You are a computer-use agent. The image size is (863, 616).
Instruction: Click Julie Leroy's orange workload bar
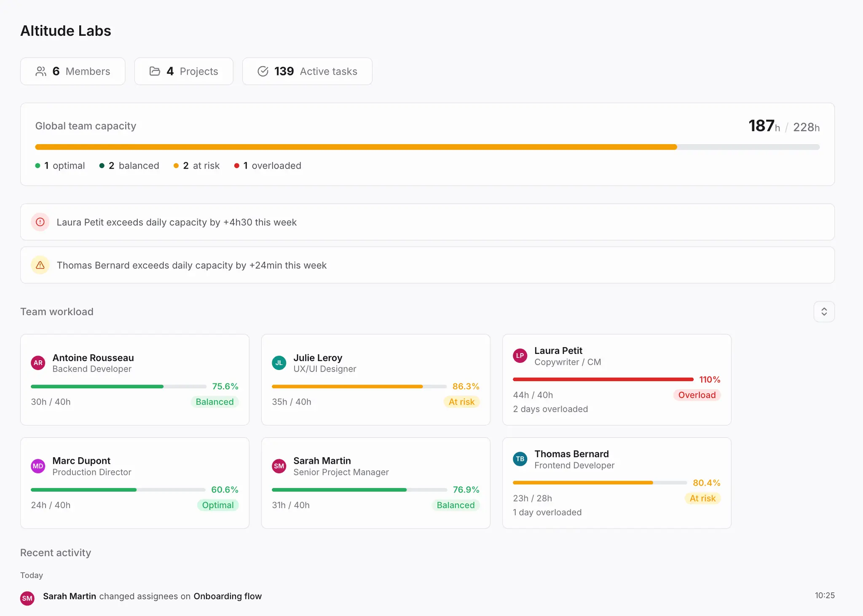tap(359, 387)
